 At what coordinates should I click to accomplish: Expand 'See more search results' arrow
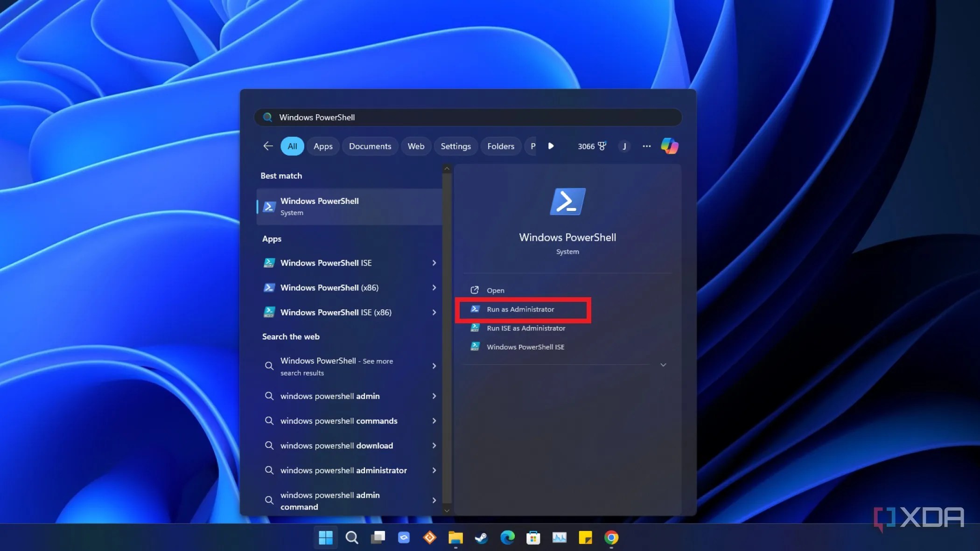pos(434,366)
